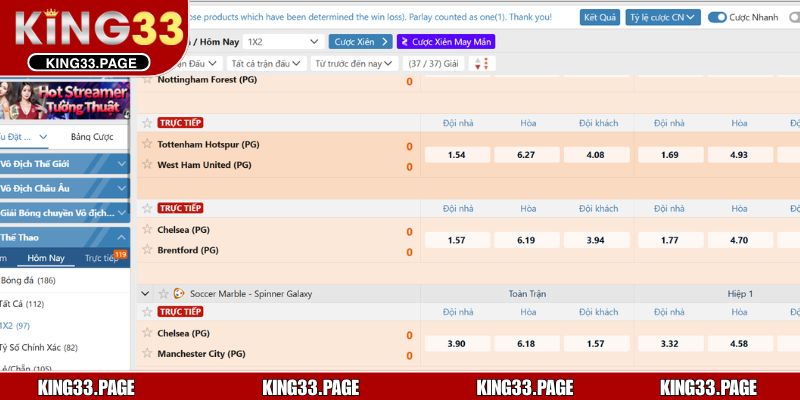Click the red up-down sort arrows icon
The height and width of the screenshot is (400, 800).
(482, 64)
